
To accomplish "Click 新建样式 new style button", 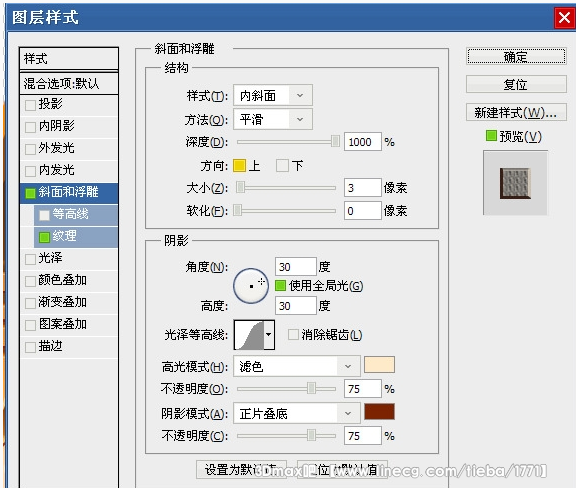I will pos(516,112).
